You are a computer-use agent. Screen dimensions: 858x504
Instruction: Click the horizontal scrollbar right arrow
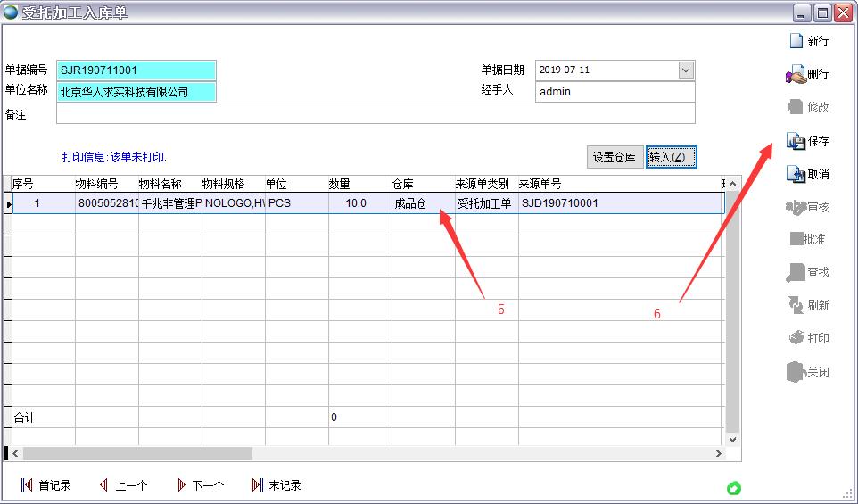coord(719,454)
